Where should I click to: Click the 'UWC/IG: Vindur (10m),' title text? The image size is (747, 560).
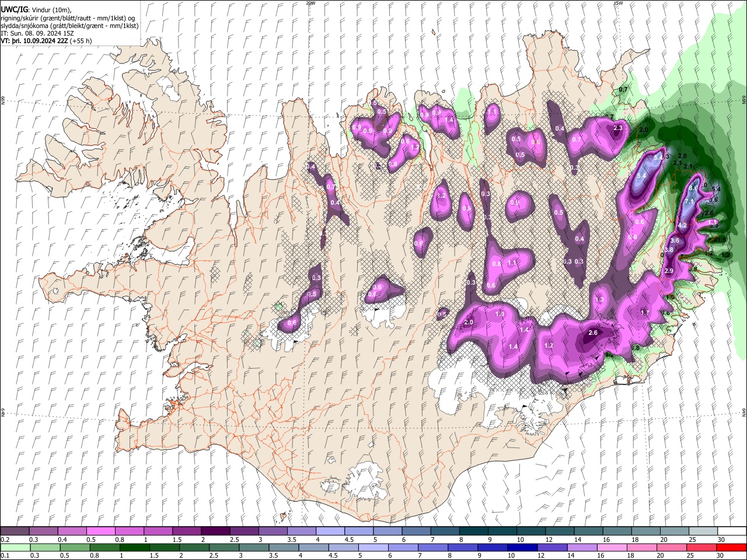tap(36, 10)
